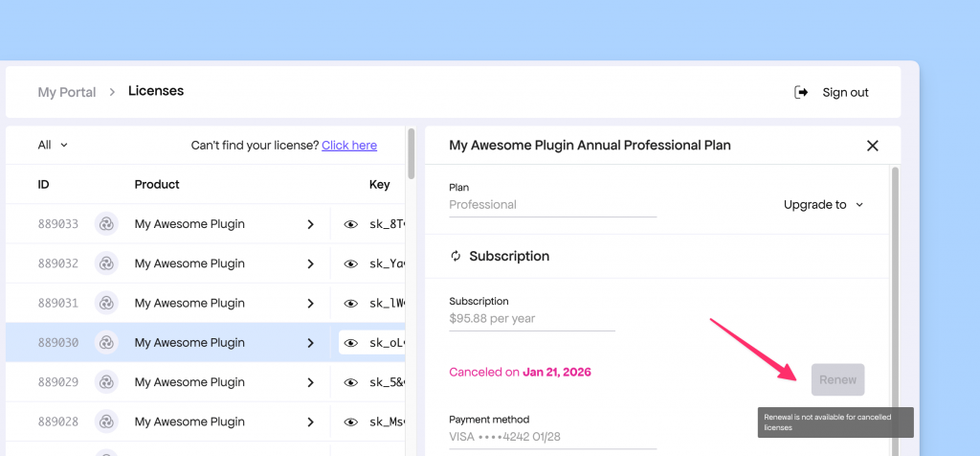Show hidden key for license 889030
The width and height of the screenshot is (980, 456).
(350, 343)
